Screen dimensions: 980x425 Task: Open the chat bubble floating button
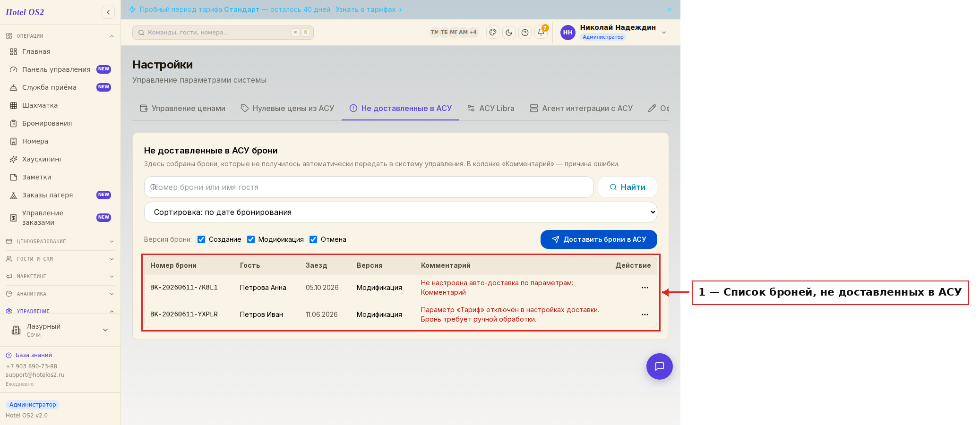(660, 366)
